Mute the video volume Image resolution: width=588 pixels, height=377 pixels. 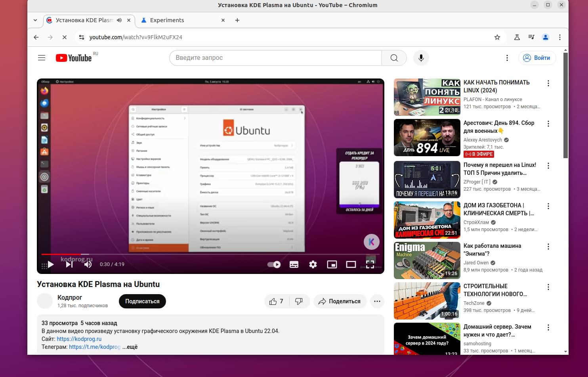click(88, 264)
